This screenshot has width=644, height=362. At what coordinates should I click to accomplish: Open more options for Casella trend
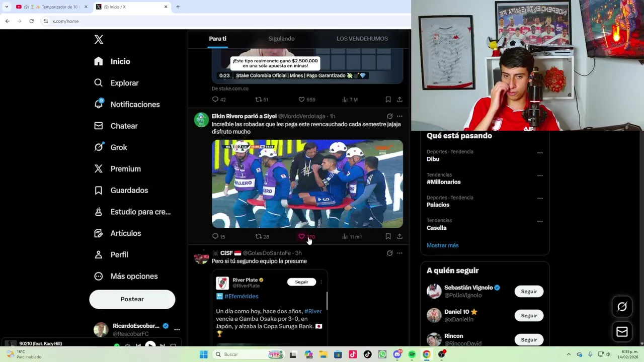[540, 221]
